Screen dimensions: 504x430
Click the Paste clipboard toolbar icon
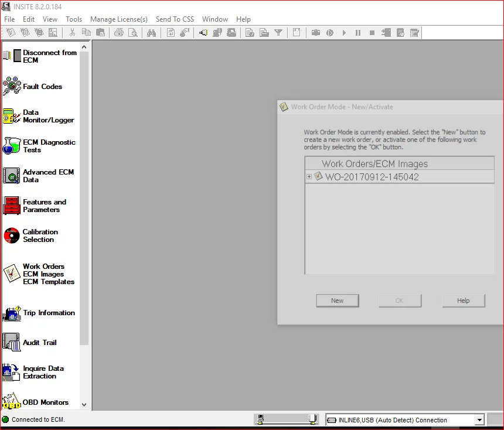tap(101, 32)
